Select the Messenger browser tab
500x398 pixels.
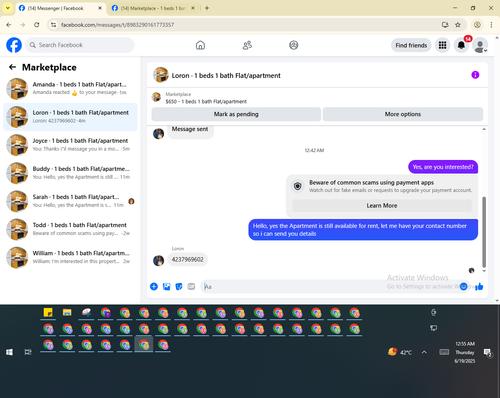[x=60, y=8]
